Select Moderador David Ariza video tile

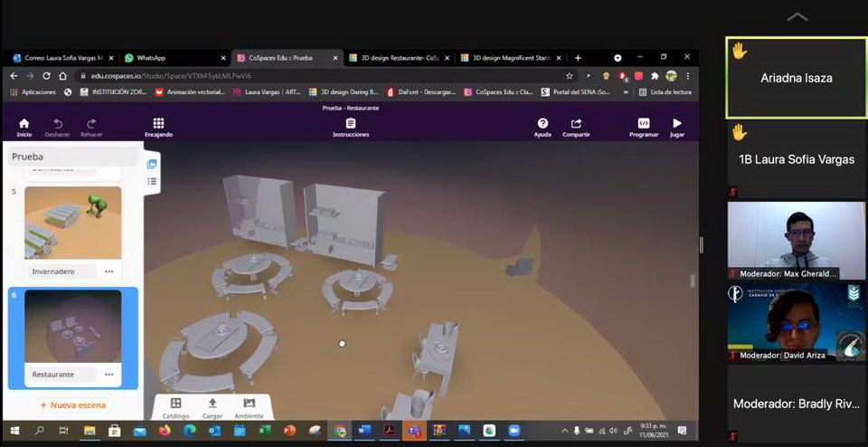(796, 322)
